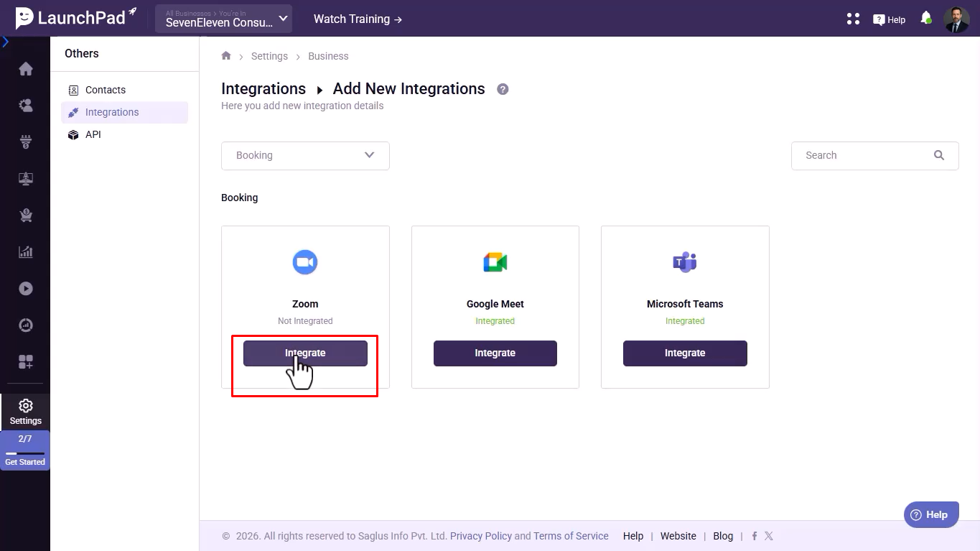Screen dimensions: 980x551
Task: Open the bar chart reports icon
Action: click(26, 252)
